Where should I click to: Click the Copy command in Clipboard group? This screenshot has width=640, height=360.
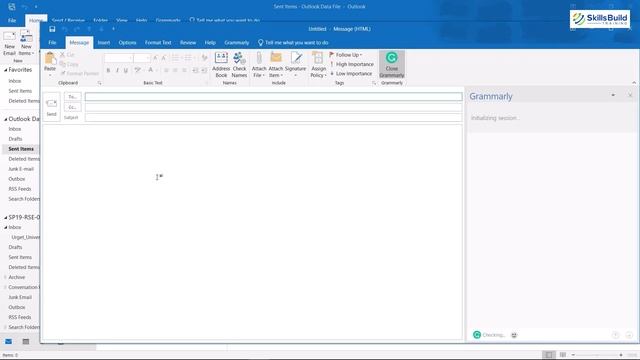tap(69, 64)
